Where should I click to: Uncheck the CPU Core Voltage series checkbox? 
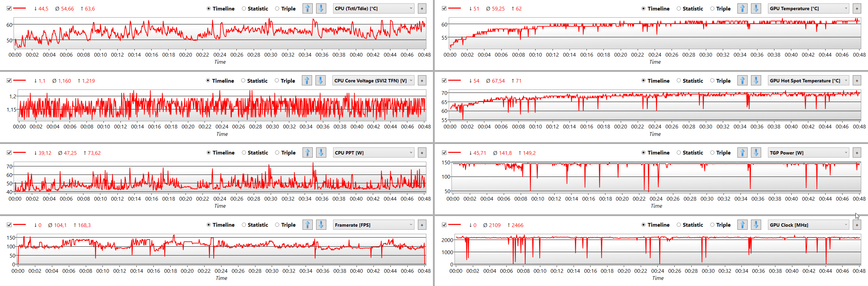9,80
